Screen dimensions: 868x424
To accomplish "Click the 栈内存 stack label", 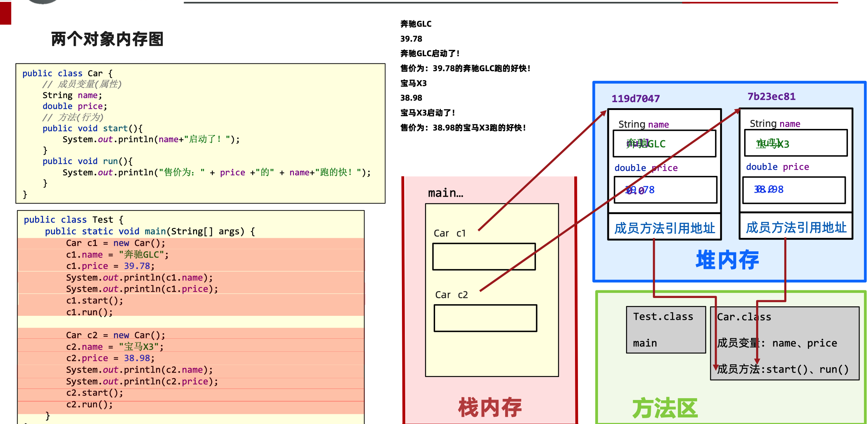I will 489,407.
